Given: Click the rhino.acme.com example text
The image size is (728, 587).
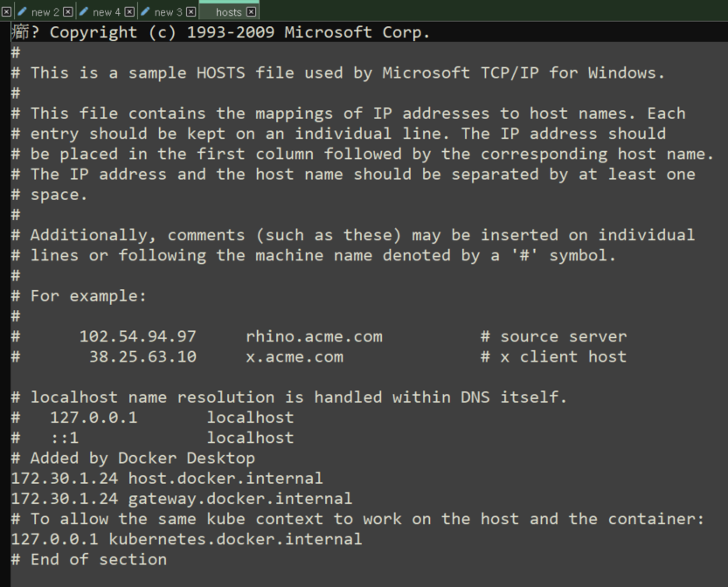Looking at the screenshot, I should (x=313, y=335).
